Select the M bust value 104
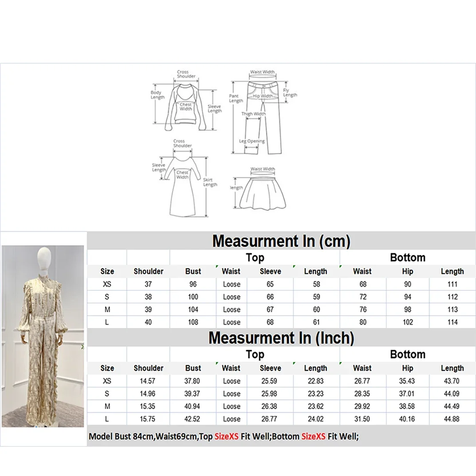This screenshot has width=476, height=476. (x=193, y=310)
